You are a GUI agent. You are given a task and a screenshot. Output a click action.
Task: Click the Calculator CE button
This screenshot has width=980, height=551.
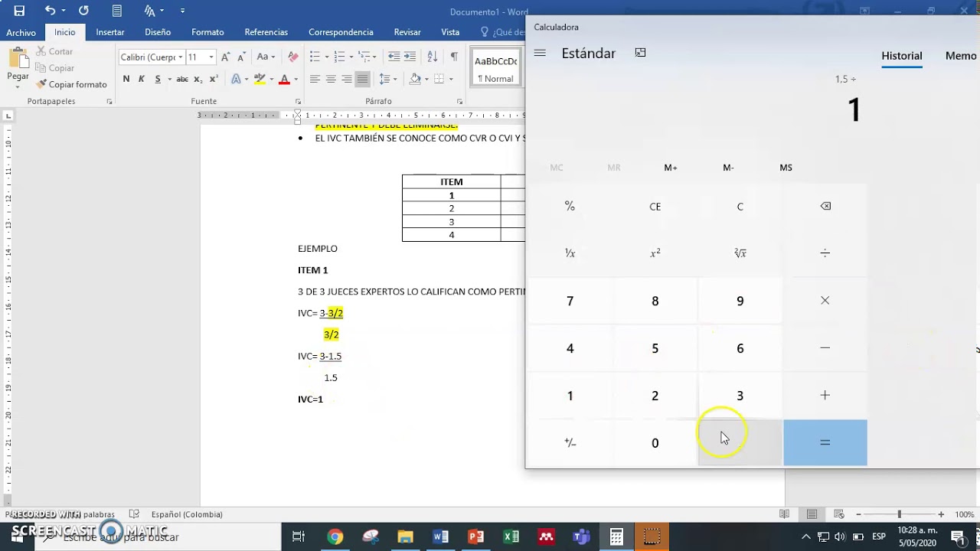(655, 207)
